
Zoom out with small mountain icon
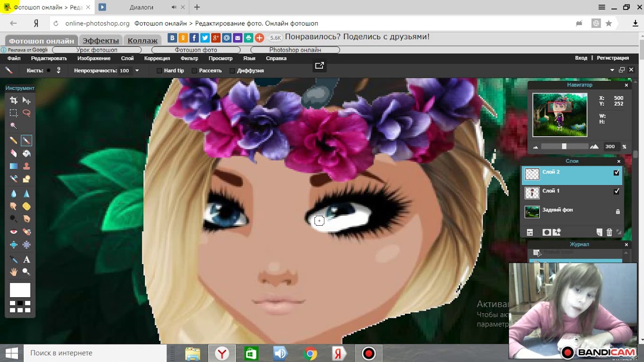coord(535,147)
